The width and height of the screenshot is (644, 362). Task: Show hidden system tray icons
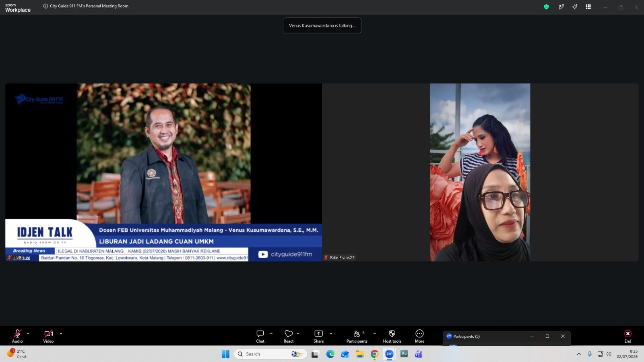(579, 354)
